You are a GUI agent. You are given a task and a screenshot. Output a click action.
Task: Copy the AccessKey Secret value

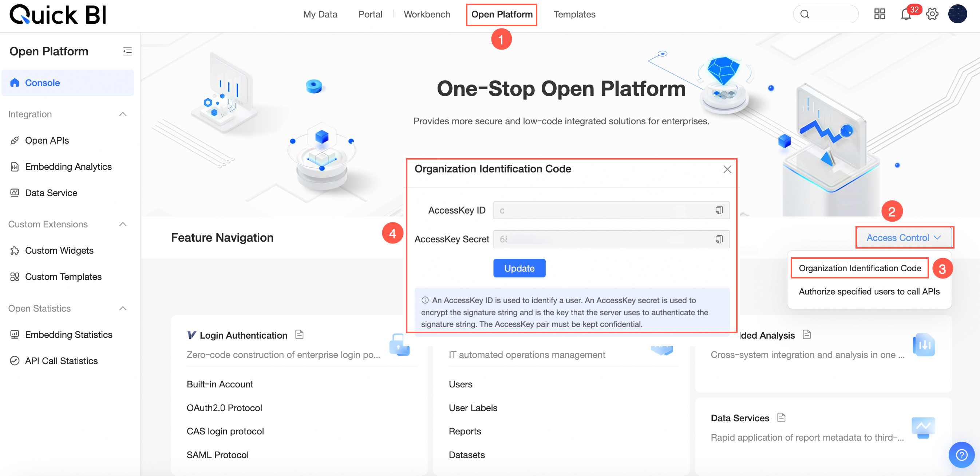point(719,239)
